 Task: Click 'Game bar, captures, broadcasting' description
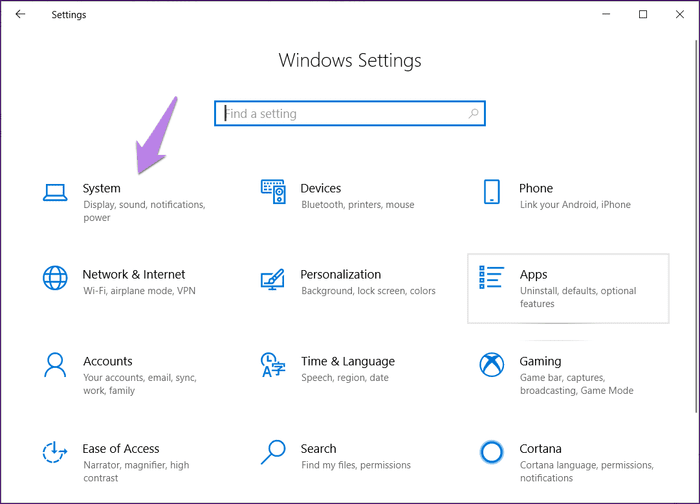point(576,384)
